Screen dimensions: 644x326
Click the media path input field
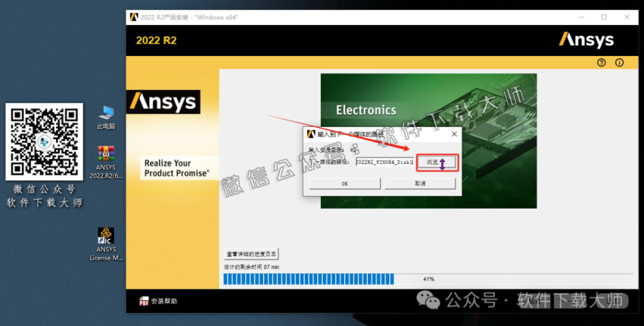pyautogui.click(x=384, y=163)
